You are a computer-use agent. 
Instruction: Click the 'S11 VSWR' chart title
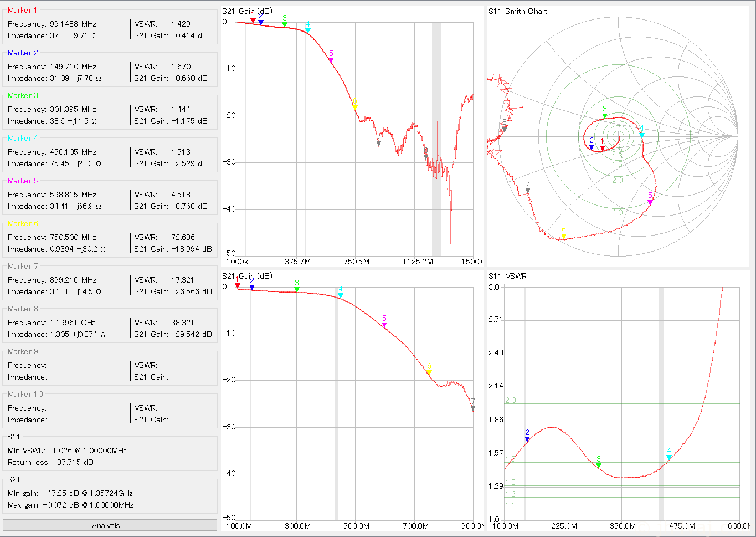(507, 276)
